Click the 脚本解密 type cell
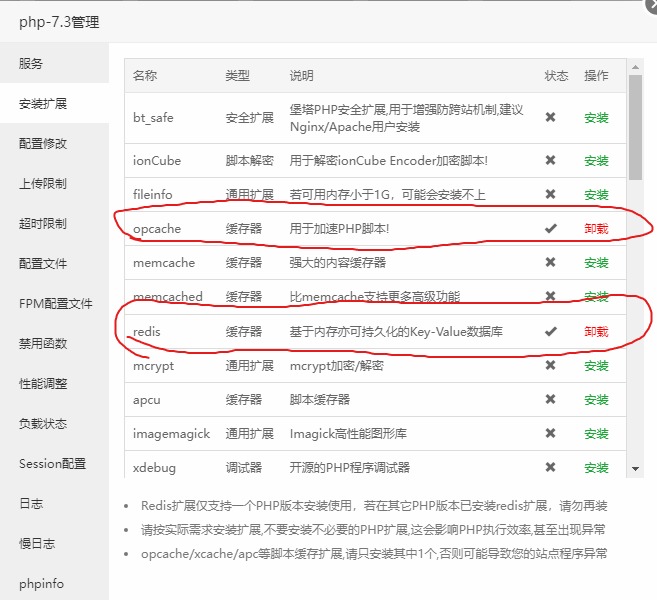The height and width of the screenshot is (600, 657). click(x=250, y=160)
